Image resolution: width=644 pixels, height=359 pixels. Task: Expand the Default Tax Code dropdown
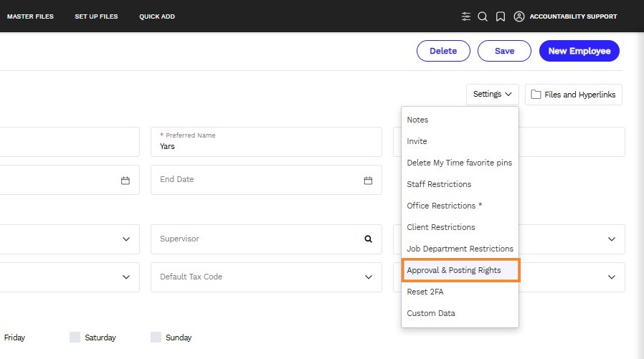point(369,277)
